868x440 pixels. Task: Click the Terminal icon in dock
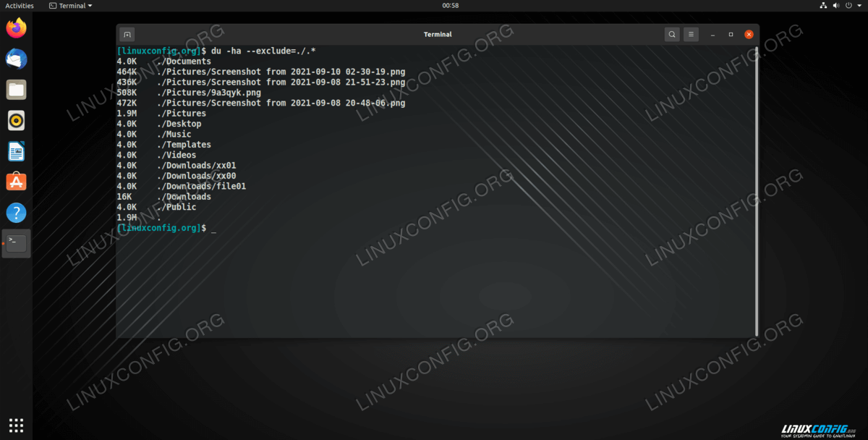(16, 243)
